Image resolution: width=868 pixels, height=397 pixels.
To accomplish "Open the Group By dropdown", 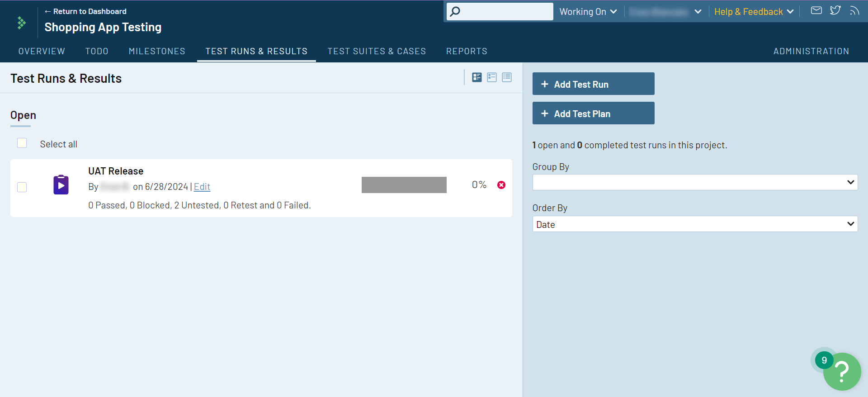I will 695,182.
